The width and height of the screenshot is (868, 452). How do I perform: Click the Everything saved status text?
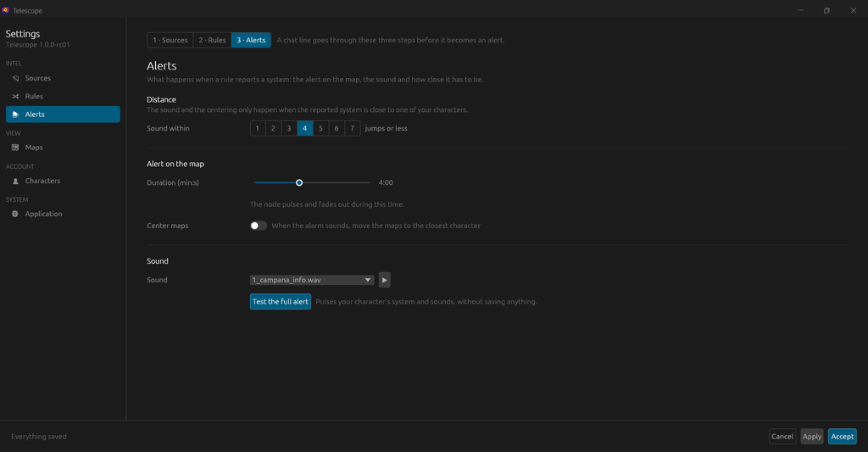[39, 437]
